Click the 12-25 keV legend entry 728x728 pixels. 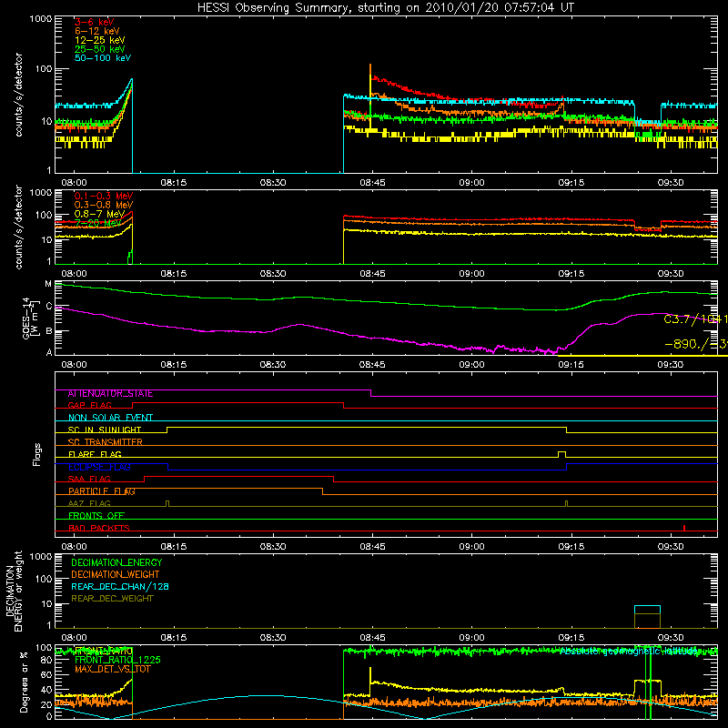(100, 40)
